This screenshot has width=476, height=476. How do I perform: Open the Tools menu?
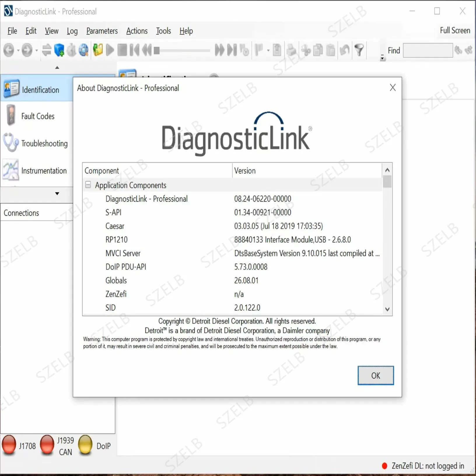pyautogui.click(x=163, y=31)
